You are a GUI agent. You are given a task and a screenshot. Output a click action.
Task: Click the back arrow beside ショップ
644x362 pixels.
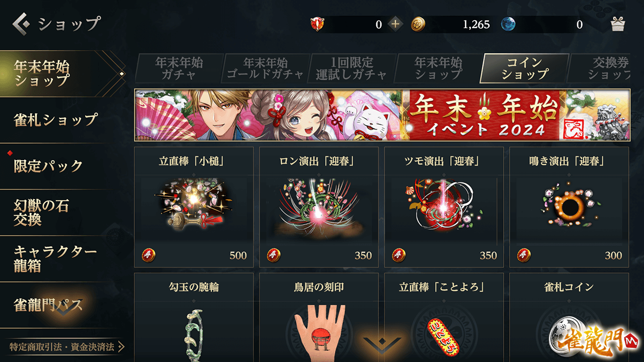tap(21, 23)
